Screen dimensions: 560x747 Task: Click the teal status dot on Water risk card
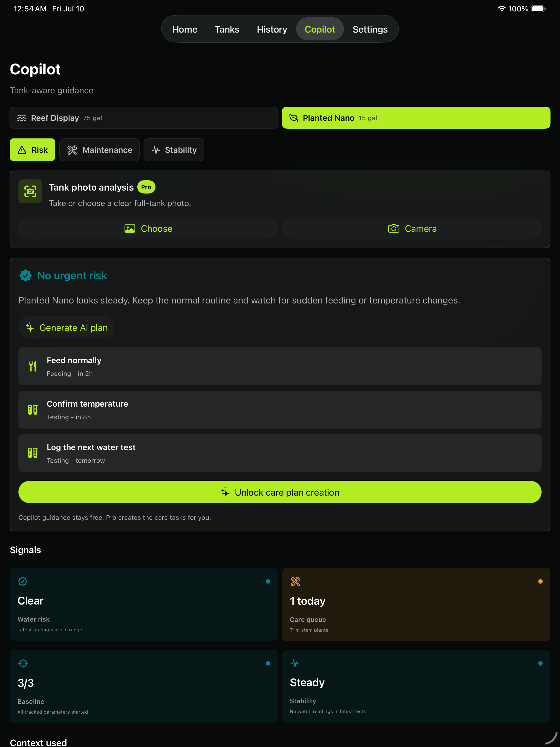pos(268,581)
